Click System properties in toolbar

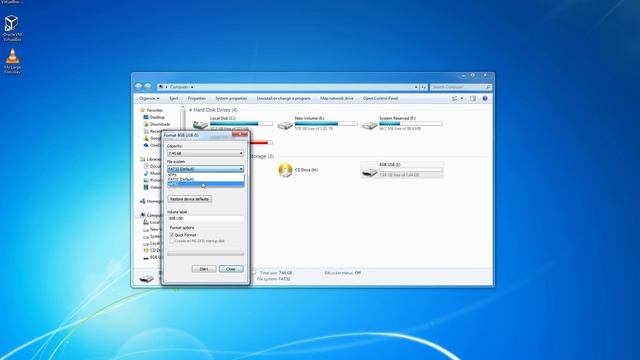point(231,98)
